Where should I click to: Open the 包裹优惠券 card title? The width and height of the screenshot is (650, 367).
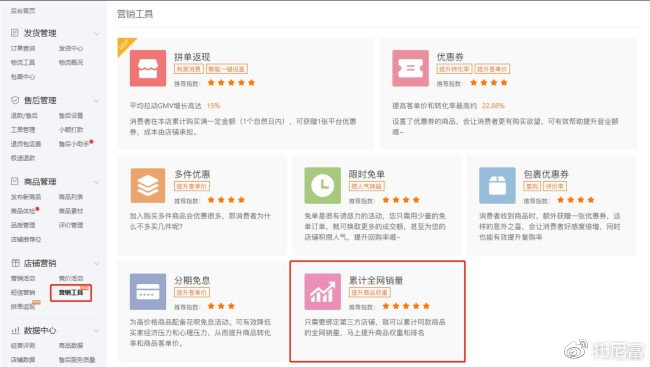coord(546,174)
